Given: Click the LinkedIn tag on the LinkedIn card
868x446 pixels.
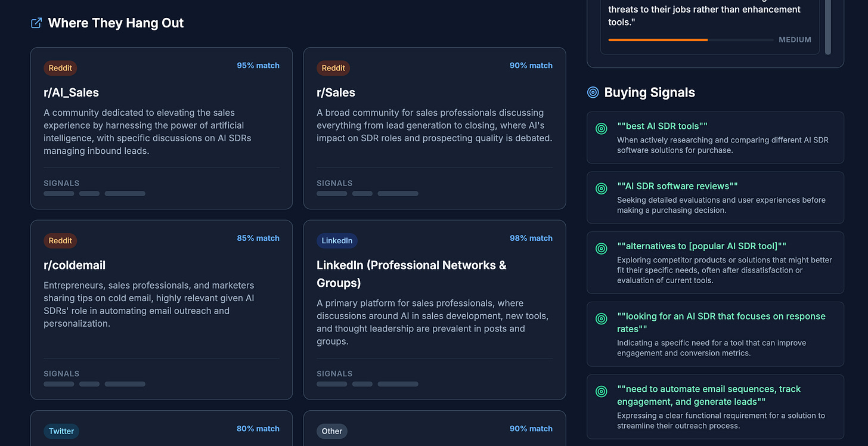Looking at the screenshot, I should pos(337,241).
